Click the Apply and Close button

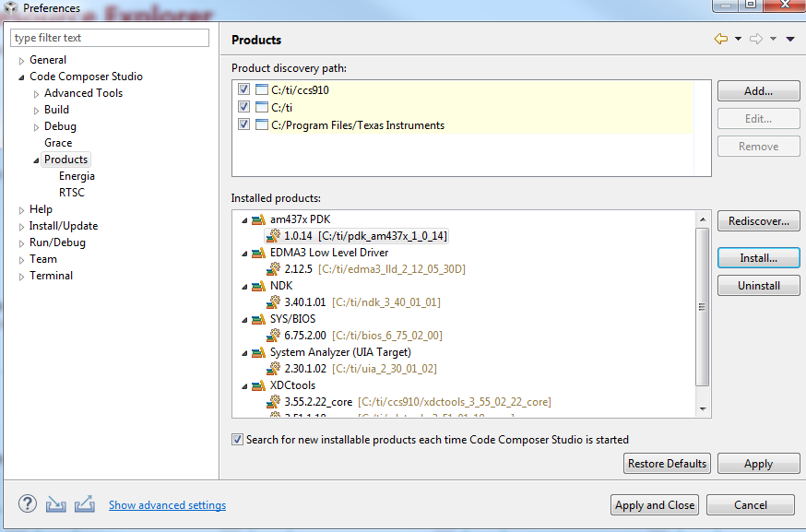coord(655,504)
